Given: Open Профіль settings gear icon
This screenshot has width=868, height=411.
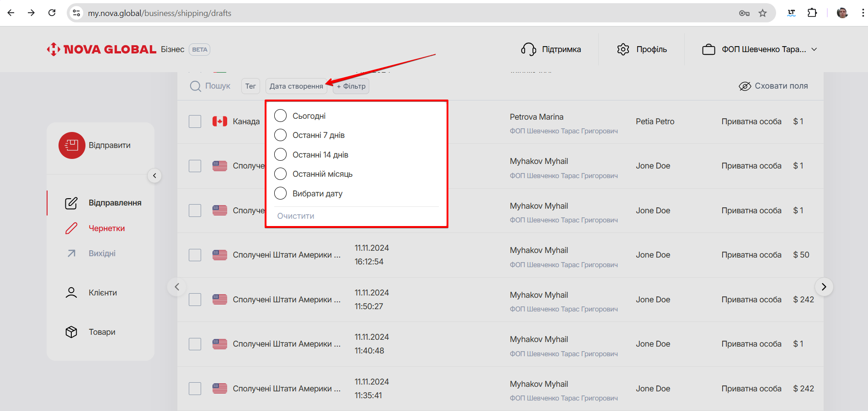Looking at the screenshot, I should pos(623,49).
